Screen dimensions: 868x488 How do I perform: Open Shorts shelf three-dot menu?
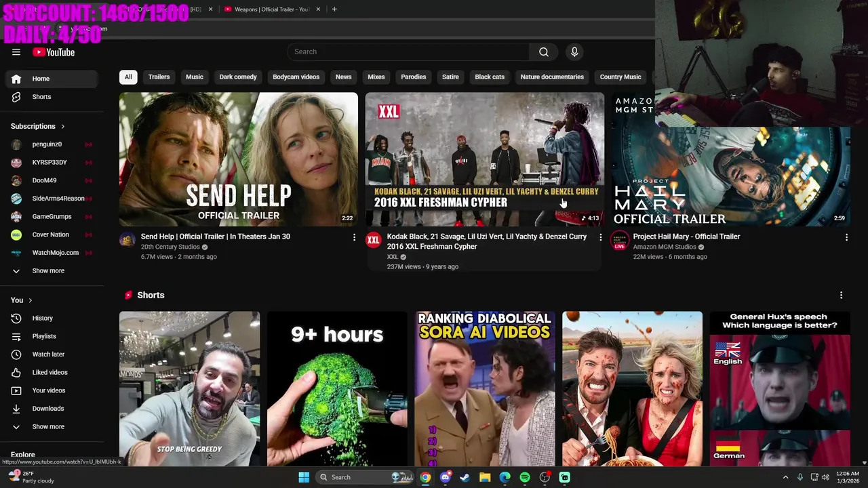click(x=841, y=296)
